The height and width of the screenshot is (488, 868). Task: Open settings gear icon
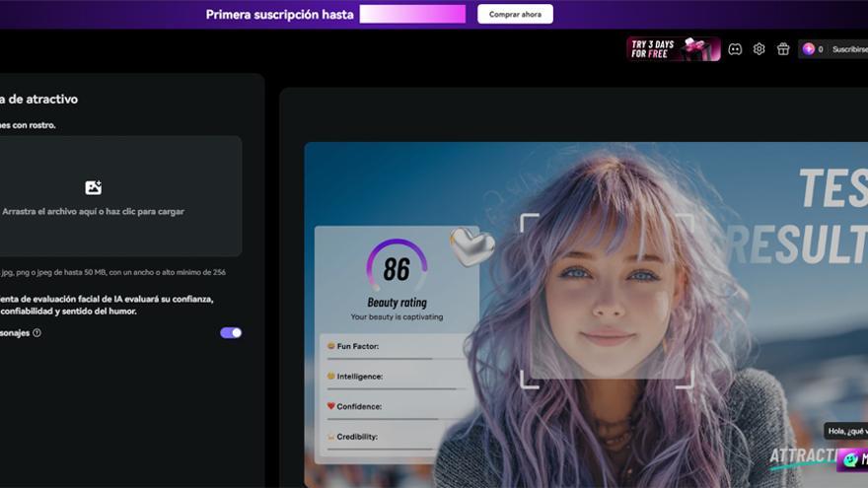(x=759, y=49)
